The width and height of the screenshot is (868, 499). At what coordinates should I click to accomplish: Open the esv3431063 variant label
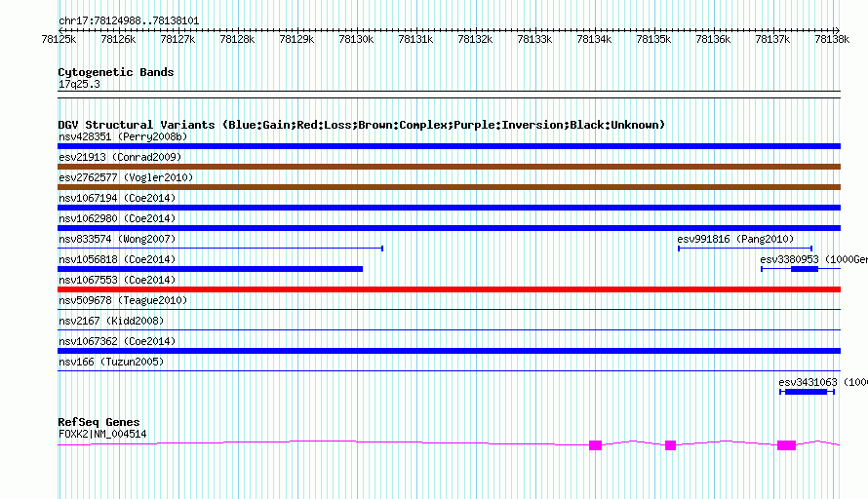click(x=822, y=382)
